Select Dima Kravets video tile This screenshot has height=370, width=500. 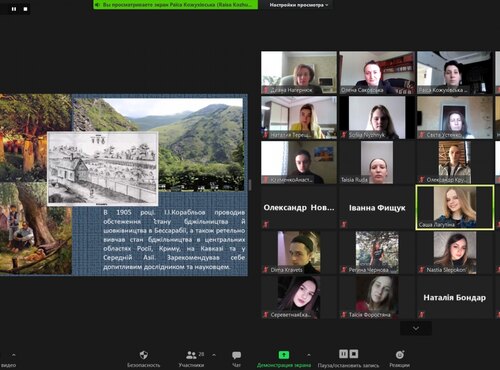click(x=299, y=252)
